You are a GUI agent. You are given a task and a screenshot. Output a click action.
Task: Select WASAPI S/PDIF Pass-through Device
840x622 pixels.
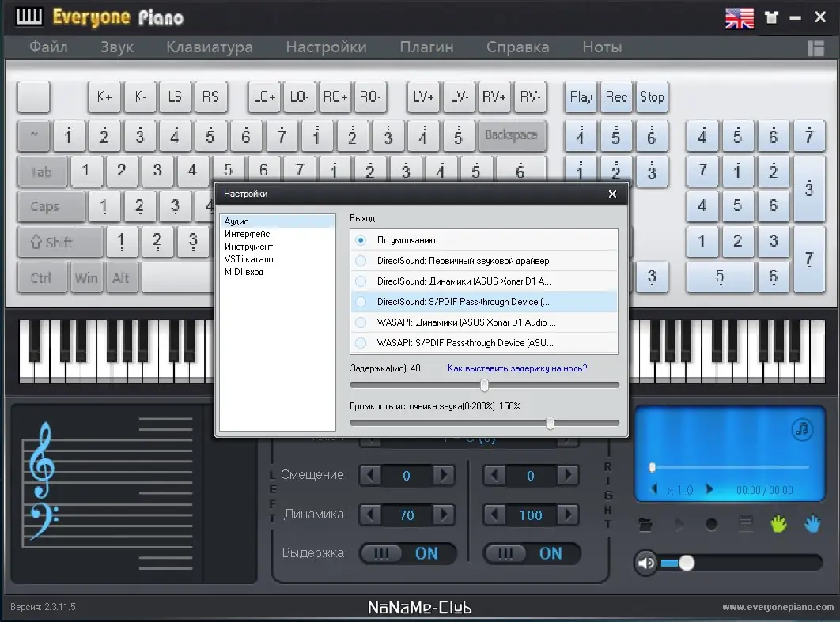click(x=484, y=342)
